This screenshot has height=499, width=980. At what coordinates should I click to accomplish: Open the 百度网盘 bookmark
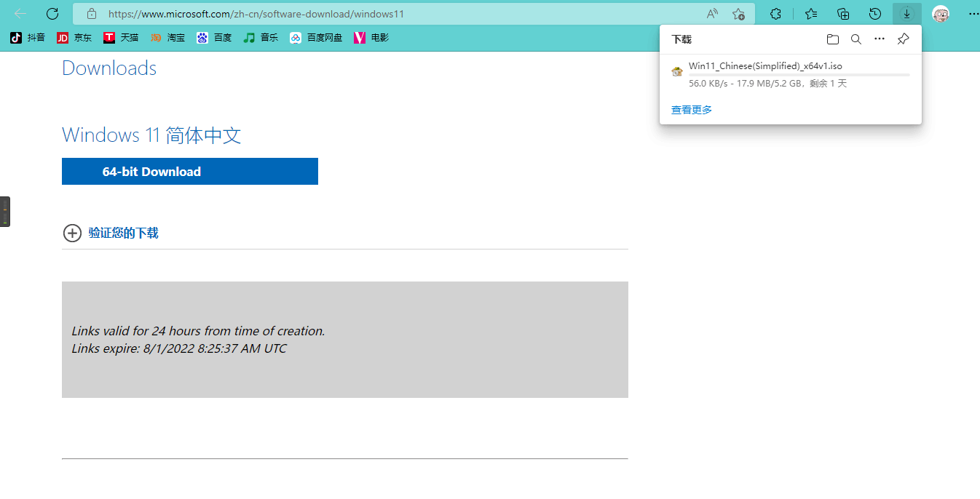coord(316,37)
